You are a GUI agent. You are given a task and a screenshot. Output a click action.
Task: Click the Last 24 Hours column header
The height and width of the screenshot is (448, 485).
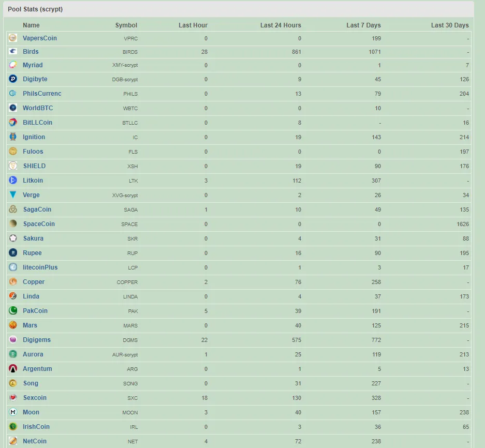[281, 25]
